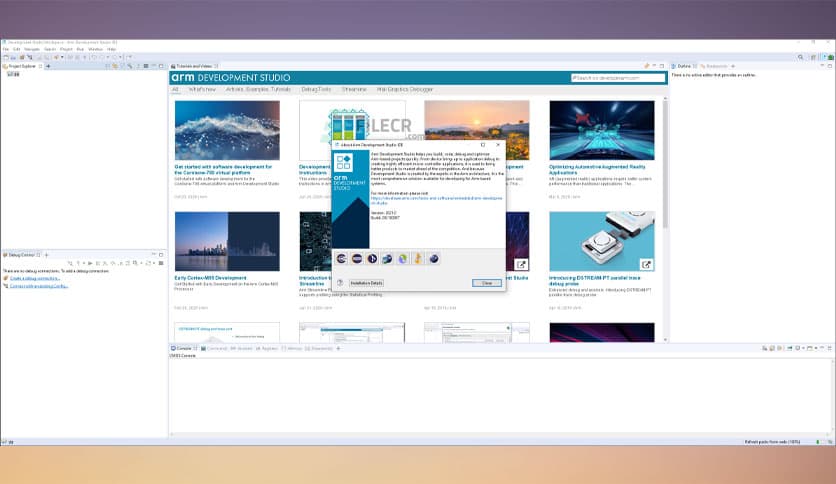Filter tutorials by Streamline
This screenshot has width=836, height=484.
(354, 90)
